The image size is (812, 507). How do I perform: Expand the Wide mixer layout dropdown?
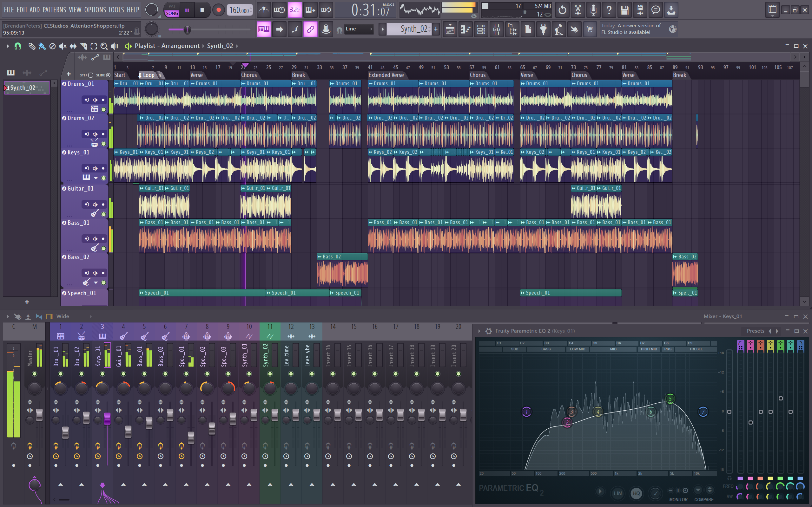pos(91,316)
